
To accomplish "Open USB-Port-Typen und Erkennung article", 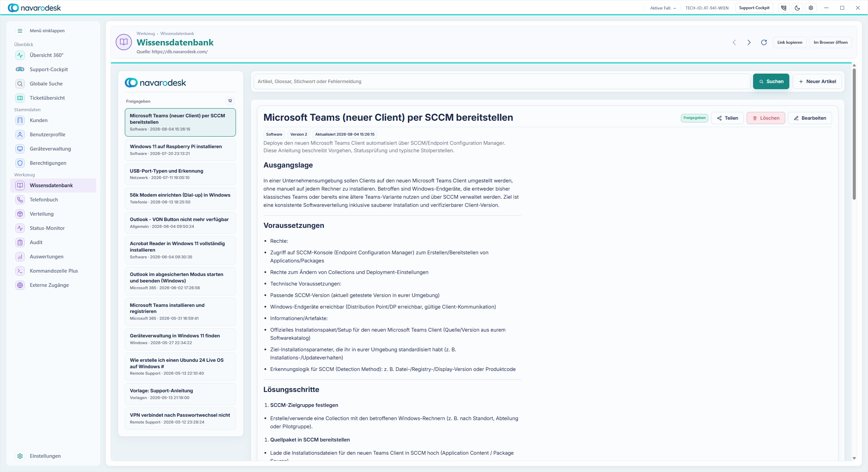I will [180, 174].
